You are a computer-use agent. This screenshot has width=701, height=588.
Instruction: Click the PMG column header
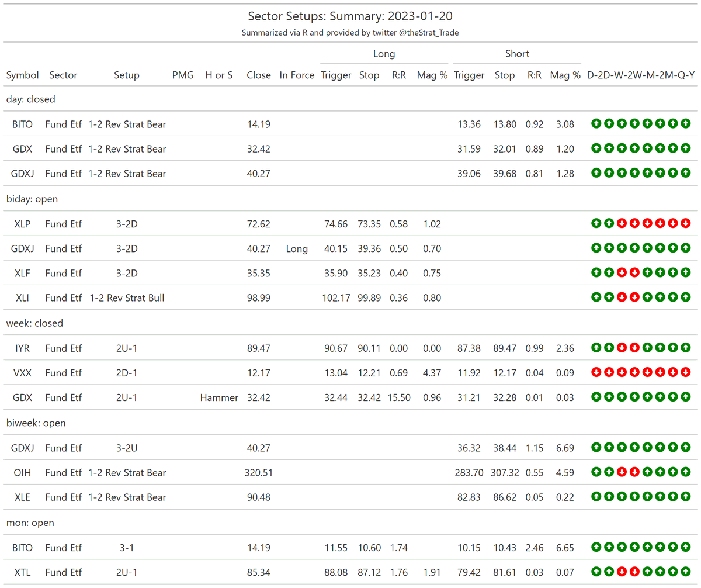(x=183, y=75)
